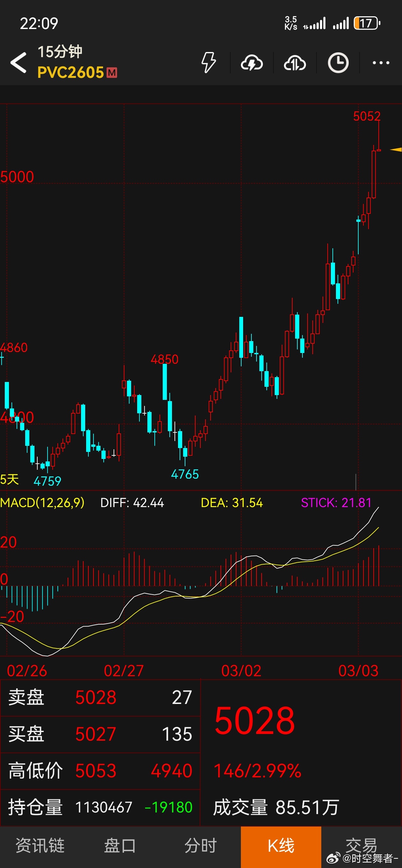The image size is (402, 868).
Task: Tap the battery indicator in status bar
Action: [367, 23]
